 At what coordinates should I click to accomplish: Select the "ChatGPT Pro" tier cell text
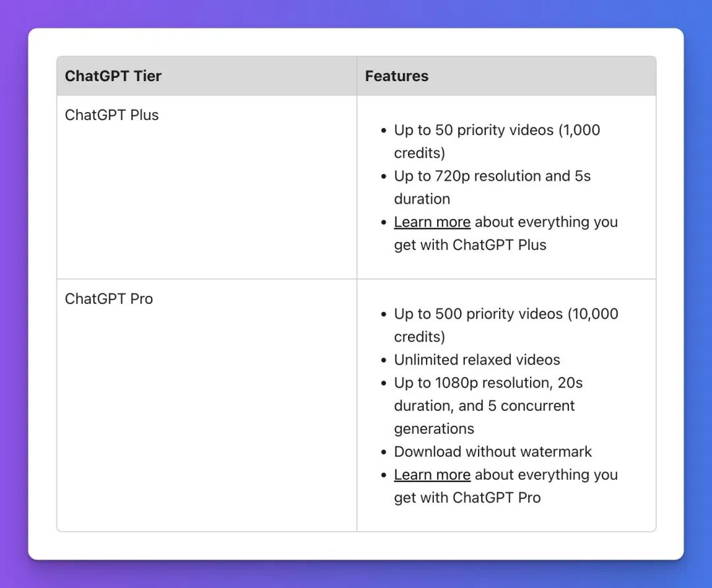[x=109, y=299]
